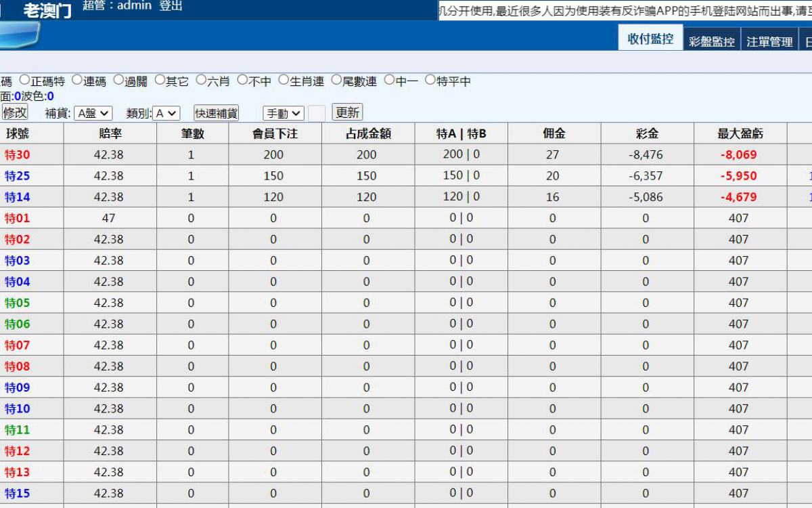Click the scrolling anti-fraud notice text
The height and width of the screenshot is (508, 812).
625,10
